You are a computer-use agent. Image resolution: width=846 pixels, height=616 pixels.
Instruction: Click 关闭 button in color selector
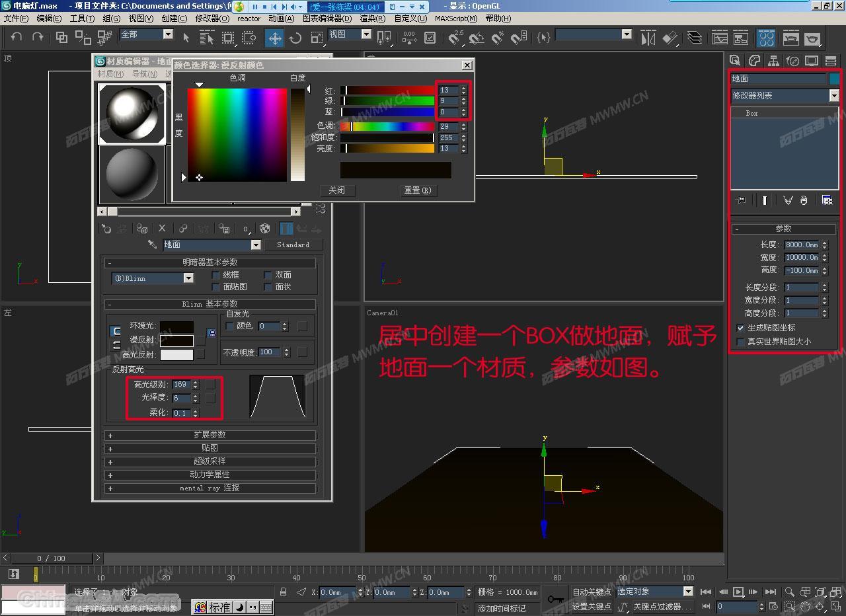point(337,190)
